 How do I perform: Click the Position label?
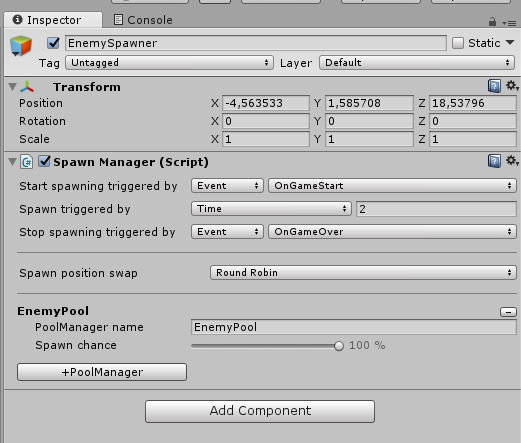(x=41, y=103)
